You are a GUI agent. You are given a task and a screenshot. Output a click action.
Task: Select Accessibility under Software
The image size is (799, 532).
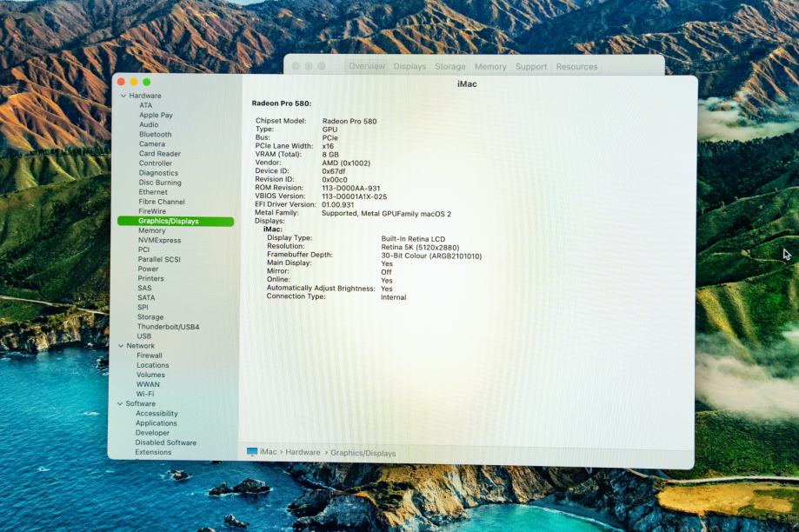point(157,414)
